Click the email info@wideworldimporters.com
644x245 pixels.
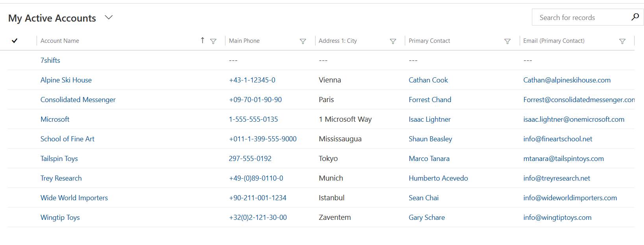click(x=570, y=198)
